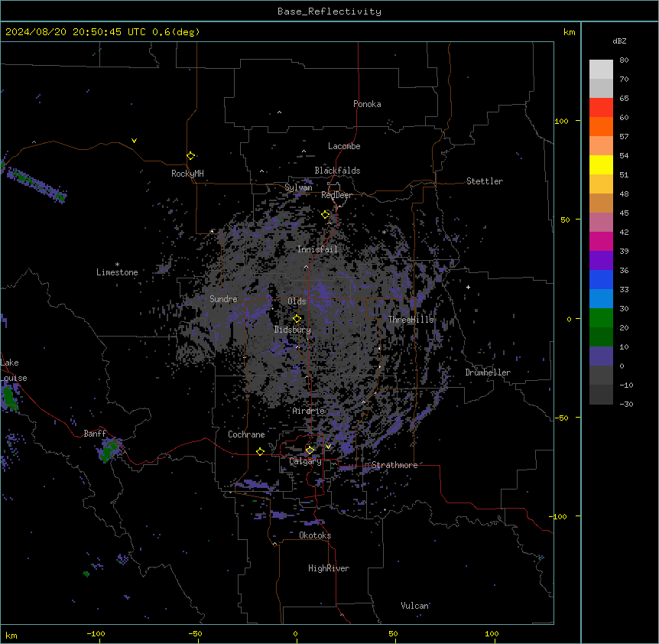Select the HighRiver label

pyautogui.click(x=329, y=568)
